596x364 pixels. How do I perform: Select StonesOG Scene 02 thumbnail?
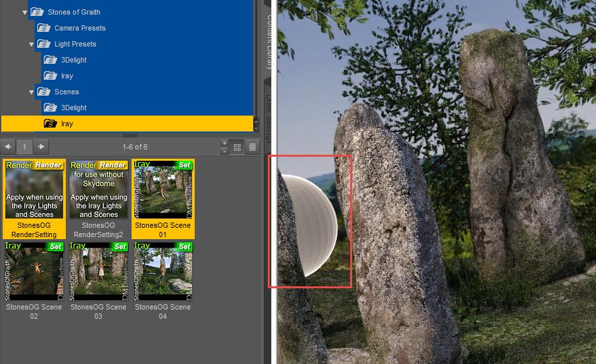(x=34, y=281)
